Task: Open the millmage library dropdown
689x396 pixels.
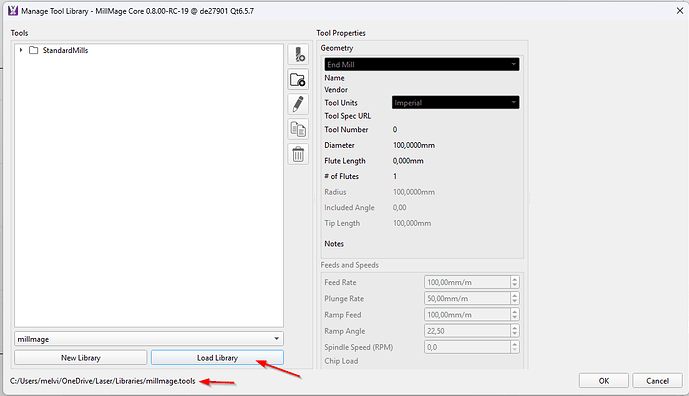Action: pos(149,339)
